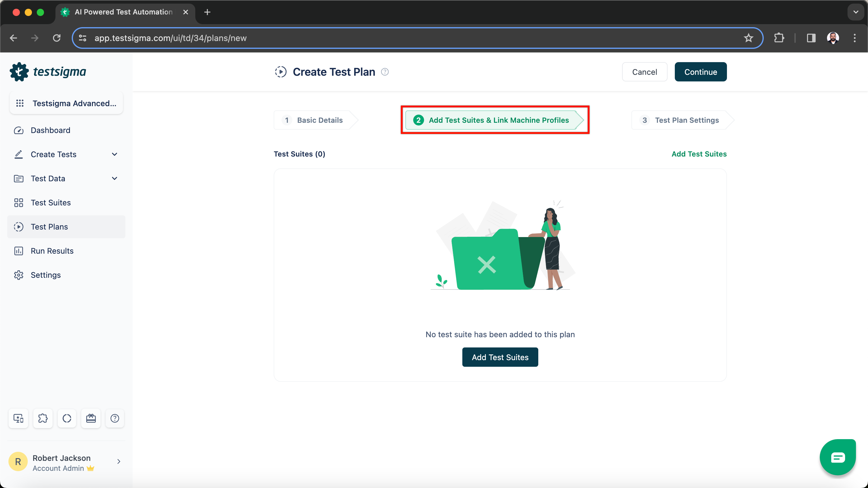View site information icon in address bar
This screenshot has width=868, height=488.
coord(83,38)
